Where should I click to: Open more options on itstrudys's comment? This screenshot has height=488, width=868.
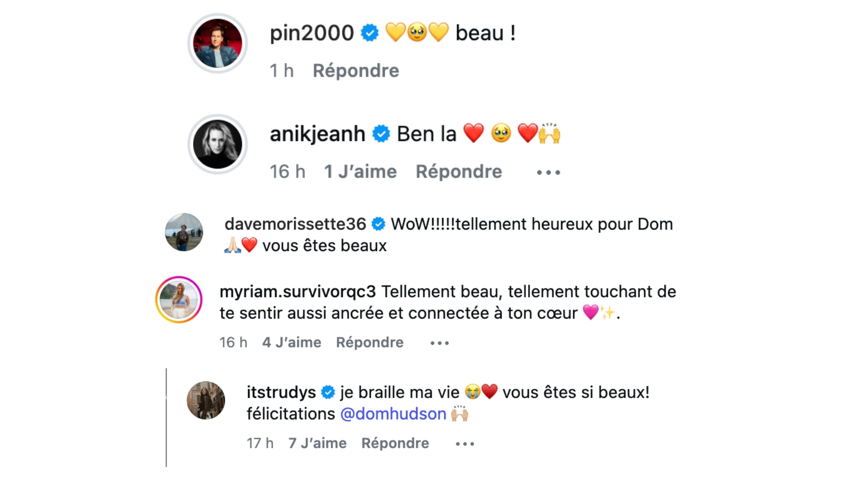pos(465,444)
